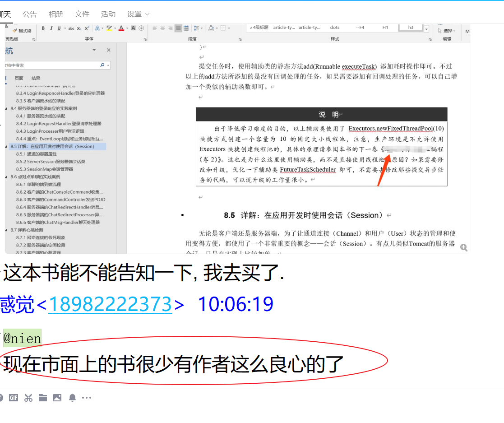Image resolution: width=504 pixels, height=423 pixels.
Task: Click the send picture icon
Action: (x=57, y=398)
